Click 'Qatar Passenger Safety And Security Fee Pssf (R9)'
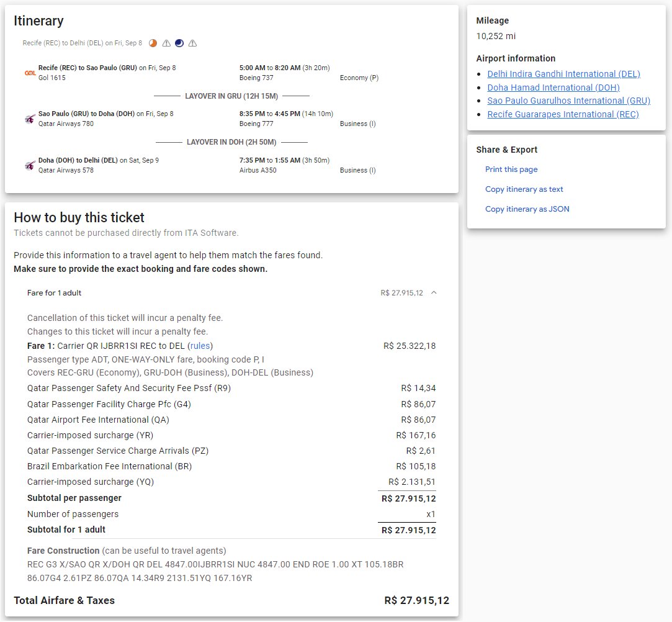Image resolution: width=672 pixels, height=622 pixels. tap(129, 388)
